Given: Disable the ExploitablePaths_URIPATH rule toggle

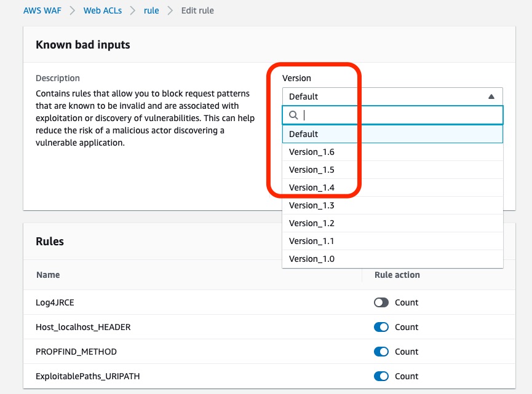Looking at the screenshot, I should point(381,376).
